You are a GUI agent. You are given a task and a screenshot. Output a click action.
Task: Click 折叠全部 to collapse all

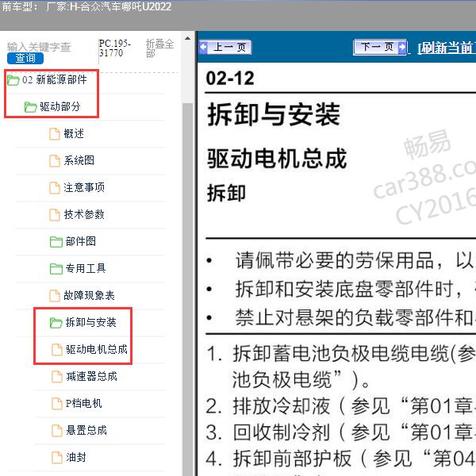(159, 48)
